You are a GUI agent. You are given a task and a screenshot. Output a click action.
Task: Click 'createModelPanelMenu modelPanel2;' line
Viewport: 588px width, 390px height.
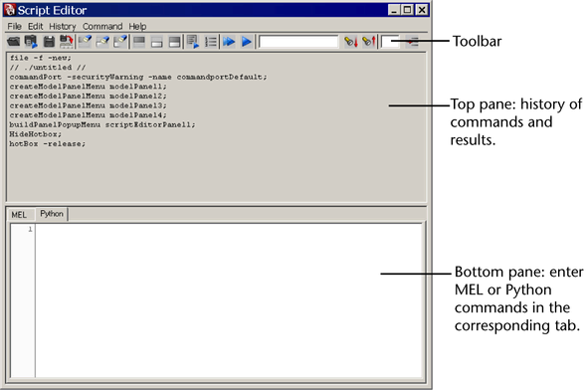point(89,96)
